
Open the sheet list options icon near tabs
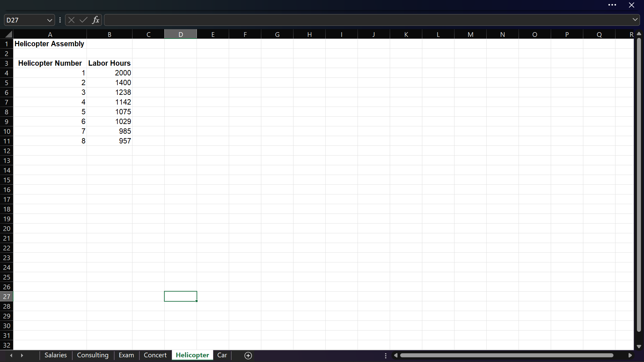coord(385,356)
